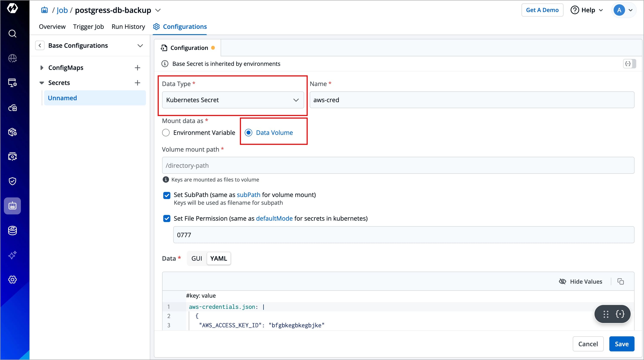Screen dimensions: 644x360
Task: Click the Volume mount path input field
Action: click(x=398, y=165)
